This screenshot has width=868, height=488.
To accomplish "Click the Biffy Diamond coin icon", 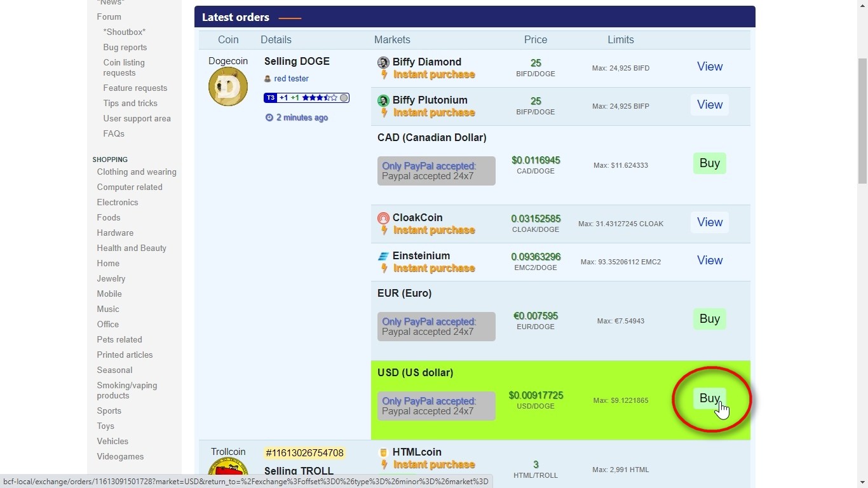I will click(x=383, y=62).
